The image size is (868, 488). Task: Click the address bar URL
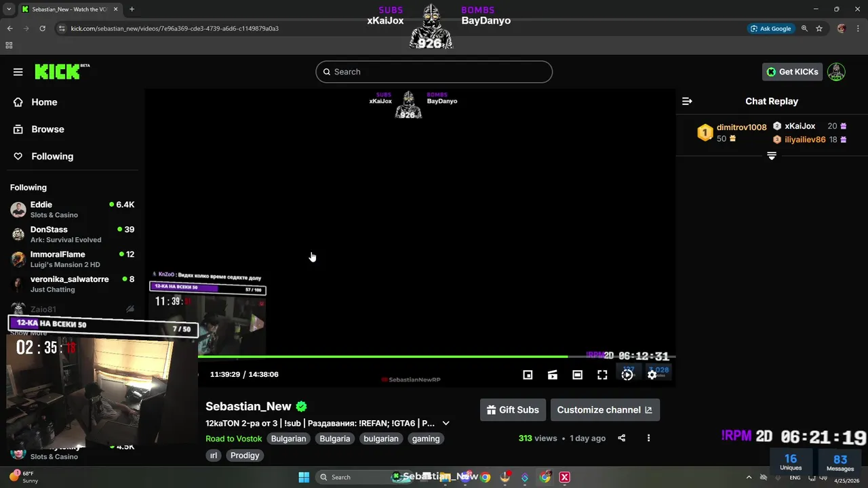[175, 28]
